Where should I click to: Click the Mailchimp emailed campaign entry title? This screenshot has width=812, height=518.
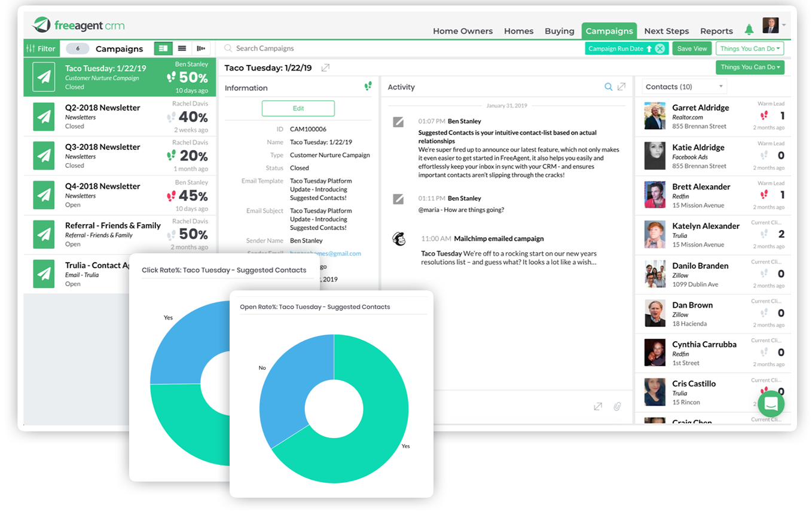point(499,239)
